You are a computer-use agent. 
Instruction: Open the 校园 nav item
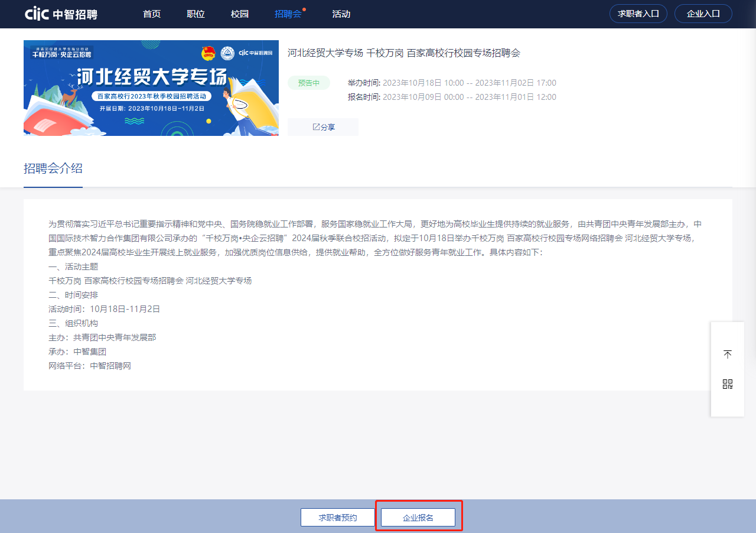(240, 14)
